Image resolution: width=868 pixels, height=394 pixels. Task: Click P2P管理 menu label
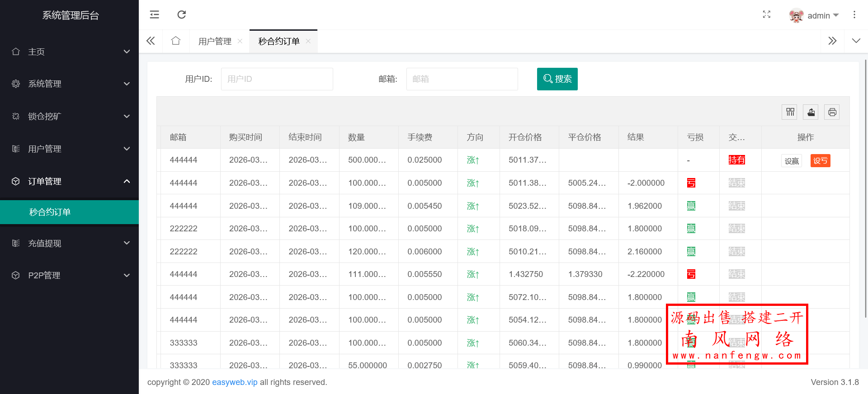(44, 275)
